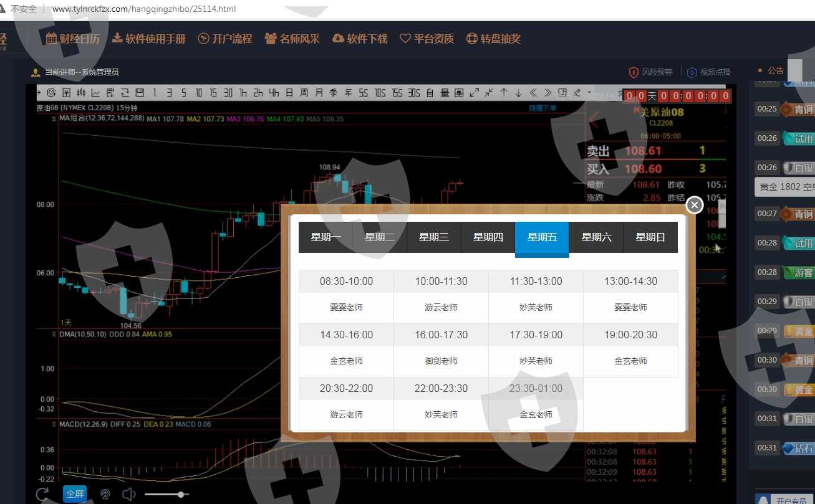
Task: Switch chart to daily 日 period
Action: 289,93
